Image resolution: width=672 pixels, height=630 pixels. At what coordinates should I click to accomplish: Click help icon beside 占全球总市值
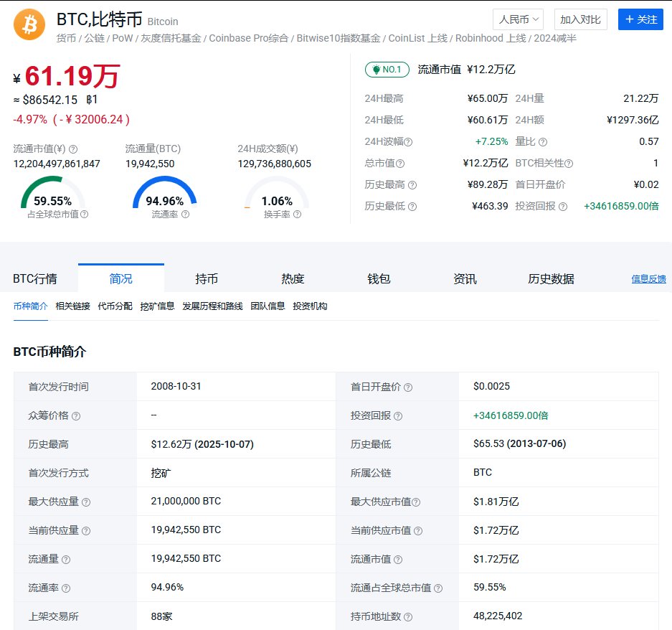(85, 214)
